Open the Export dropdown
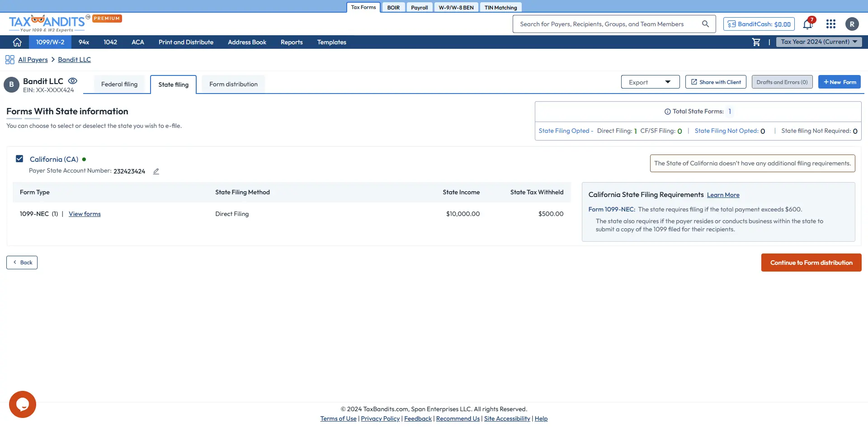Screen dimensions: 868x427 650,82
